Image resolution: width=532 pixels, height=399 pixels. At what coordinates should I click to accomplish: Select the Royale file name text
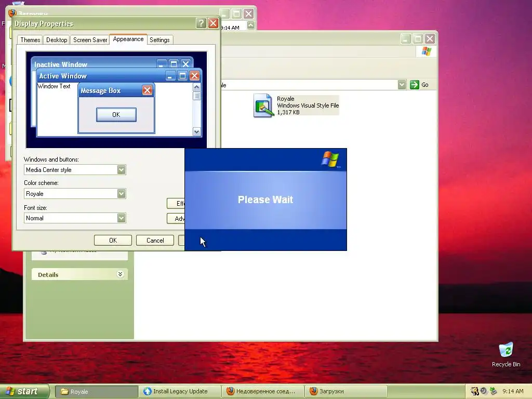point(285,99)
